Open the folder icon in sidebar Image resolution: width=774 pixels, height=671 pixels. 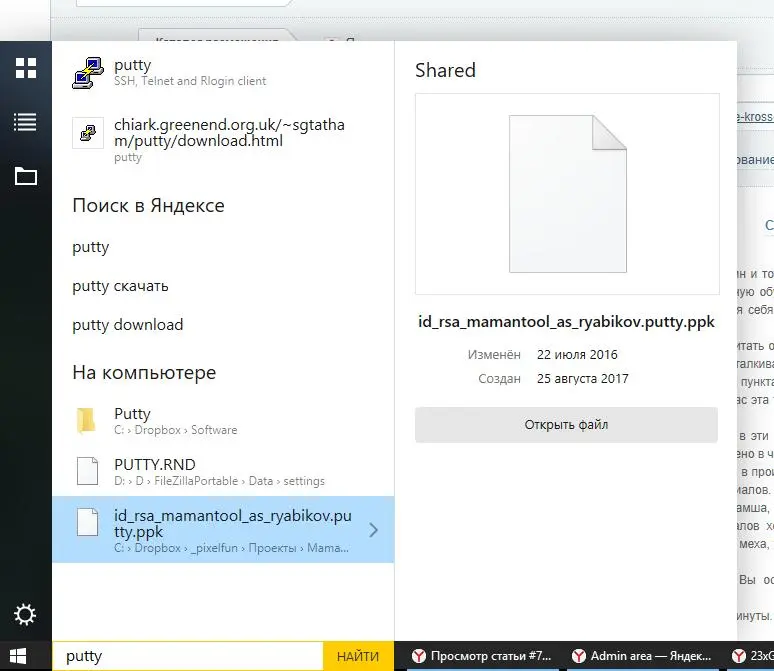pos(26,176)
